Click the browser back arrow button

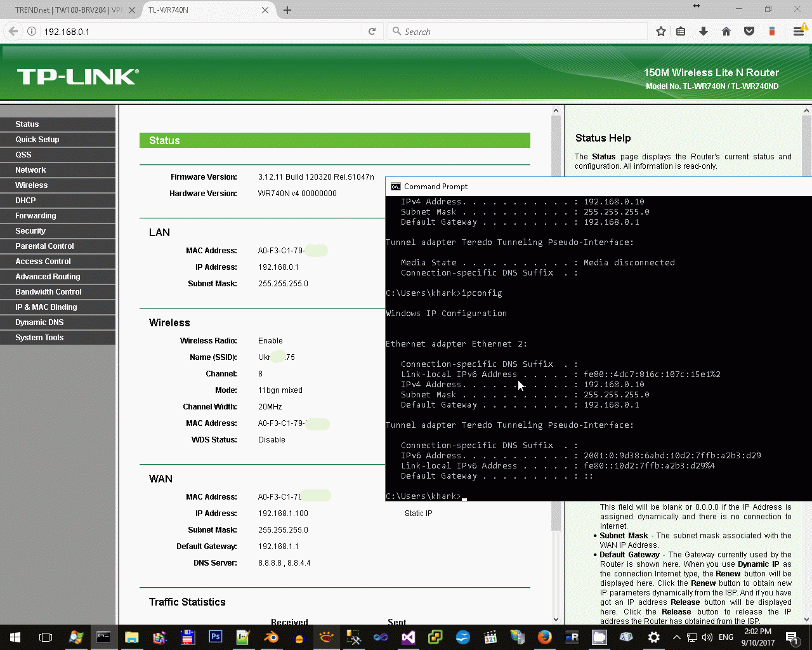(13, 31)
